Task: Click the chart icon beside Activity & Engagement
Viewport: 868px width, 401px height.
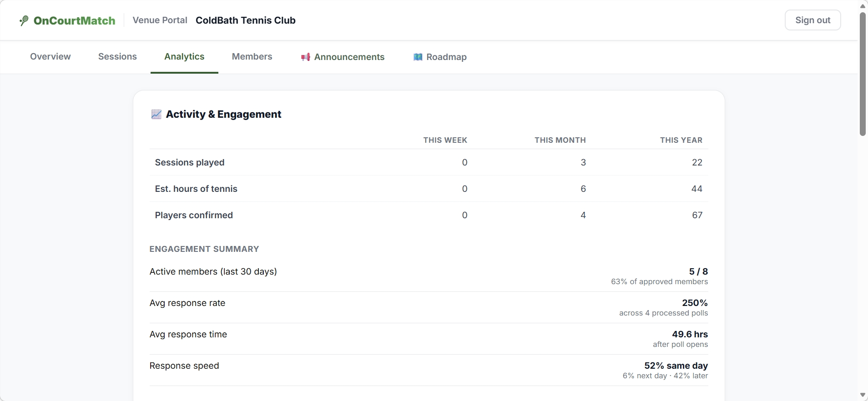Action: (x=156, y=114)
